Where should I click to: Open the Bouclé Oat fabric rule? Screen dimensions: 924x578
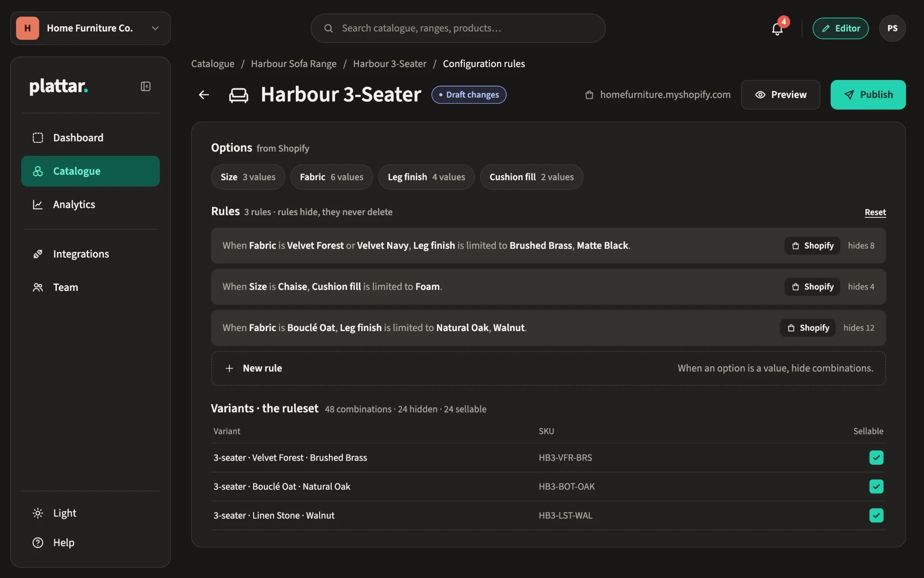click(548, 328)
